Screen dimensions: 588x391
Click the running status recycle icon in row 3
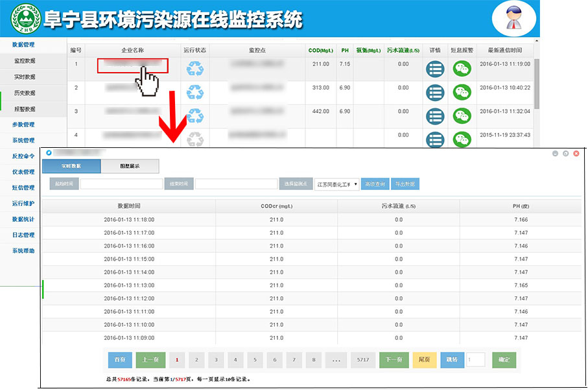(195, 116)
